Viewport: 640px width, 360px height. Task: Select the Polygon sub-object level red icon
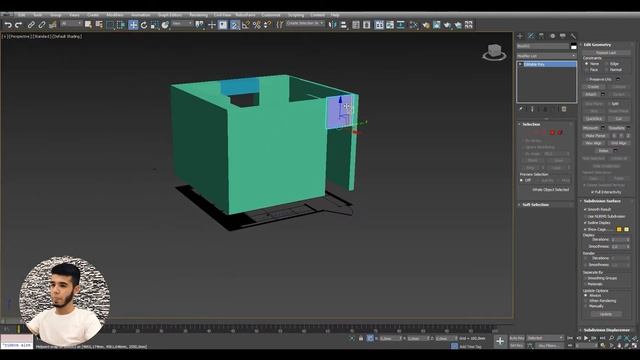coord(552,132)
